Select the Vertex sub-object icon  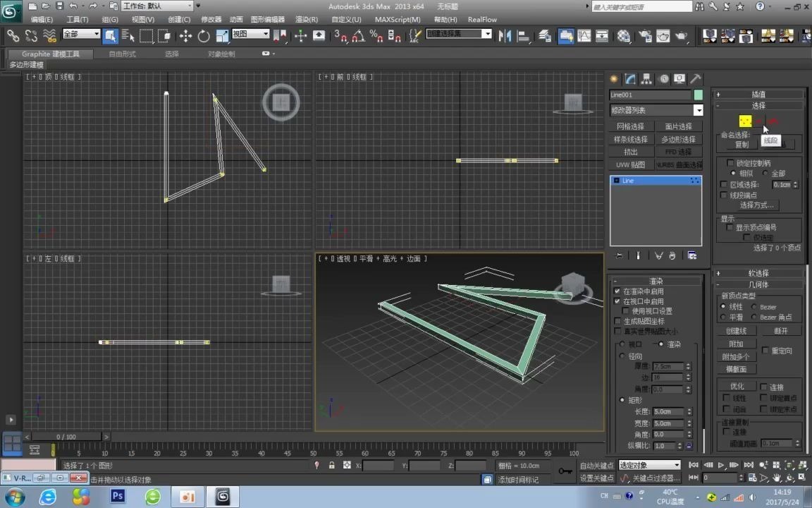(x=745, y=121)
